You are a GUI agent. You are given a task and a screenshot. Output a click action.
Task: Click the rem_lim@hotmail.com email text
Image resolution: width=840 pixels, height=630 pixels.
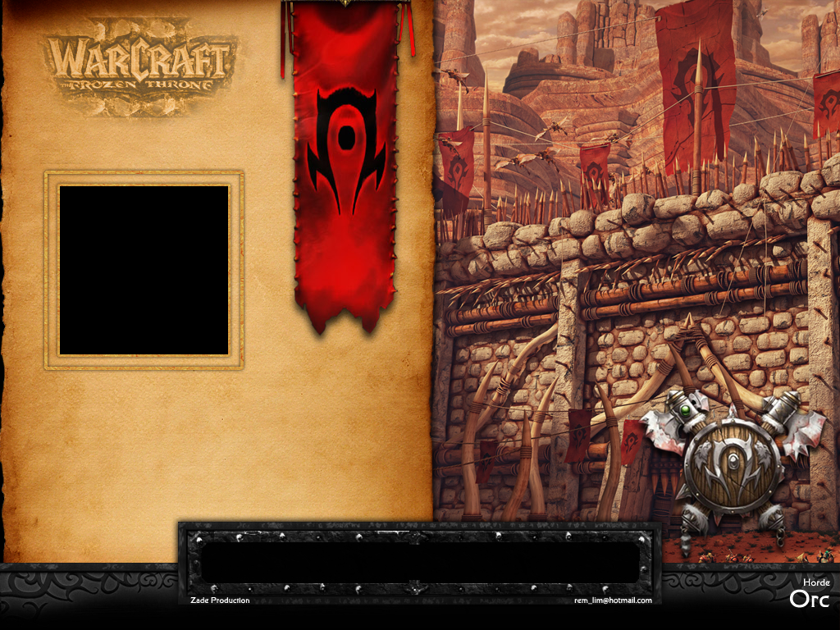[613, 600]
